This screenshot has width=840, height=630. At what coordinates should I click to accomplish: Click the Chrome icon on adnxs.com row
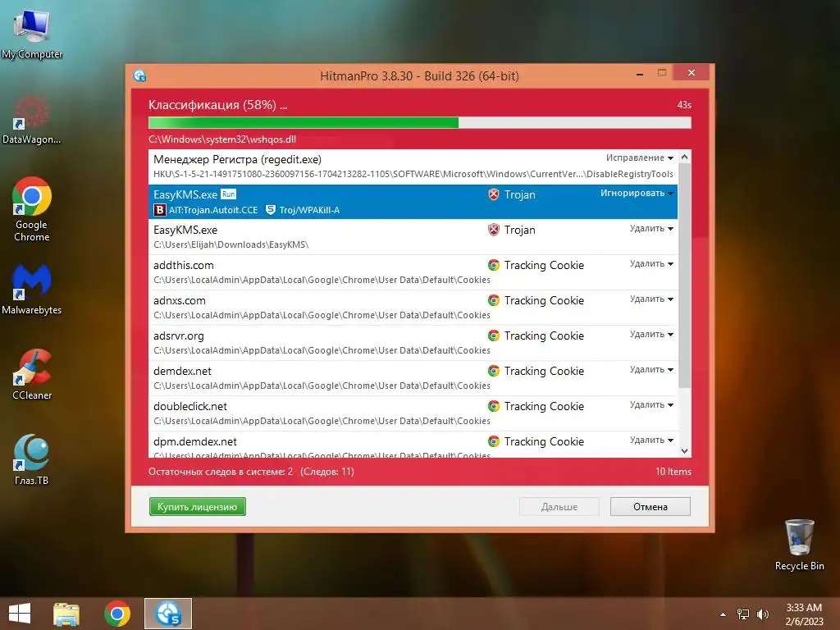point(494,300)
